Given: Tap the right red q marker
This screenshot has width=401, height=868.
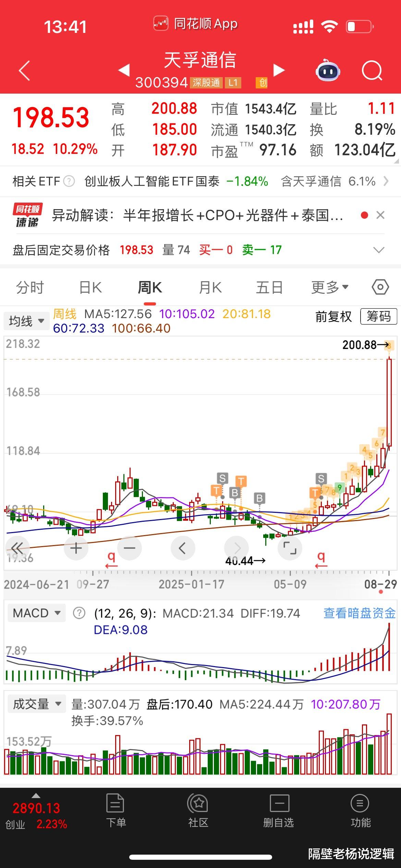Looking at the screenshot, I should (321, 559).
